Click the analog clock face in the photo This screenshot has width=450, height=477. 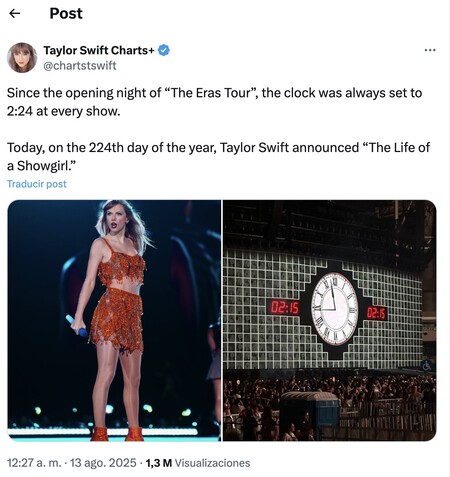tap(334, 309)
